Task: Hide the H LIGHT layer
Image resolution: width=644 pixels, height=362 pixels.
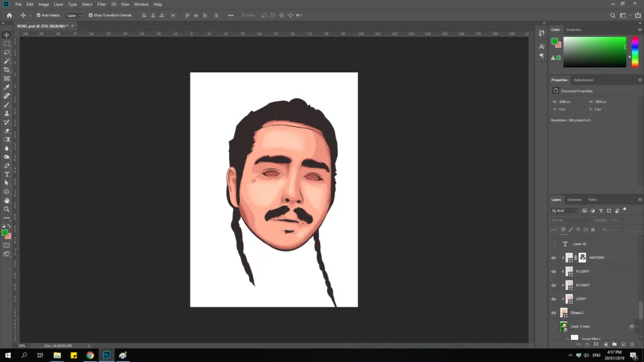Action: click(x=553, y=271)
